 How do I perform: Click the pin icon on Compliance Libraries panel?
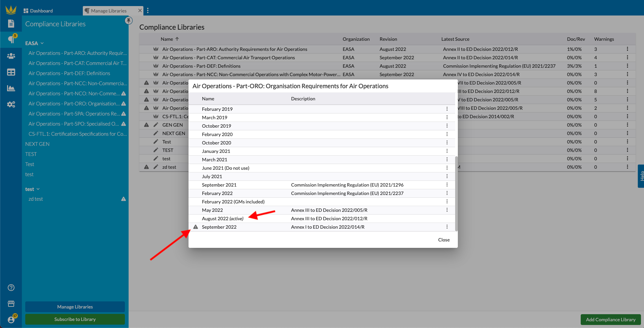pyautogui.click(x=129, y=21)
